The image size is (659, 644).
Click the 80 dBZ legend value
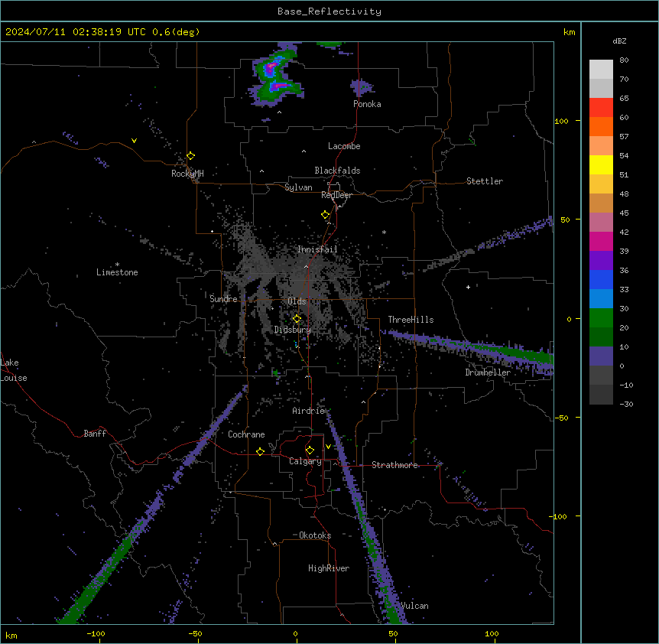click(624, 60)
